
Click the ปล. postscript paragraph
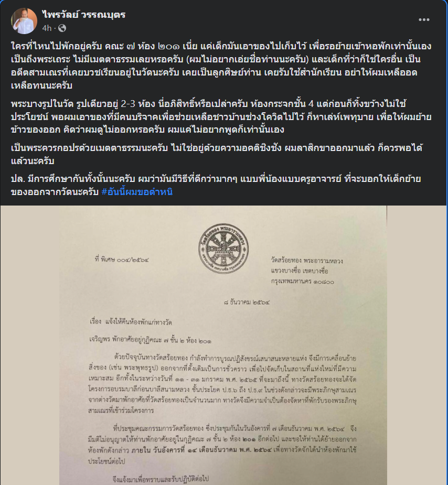coord(216,185)
